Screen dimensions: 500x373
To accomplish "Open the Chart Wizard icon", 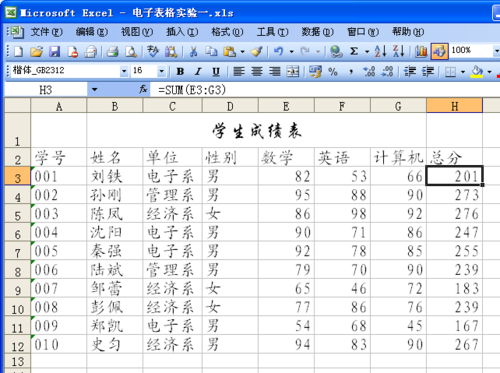I will pos(421,52).
